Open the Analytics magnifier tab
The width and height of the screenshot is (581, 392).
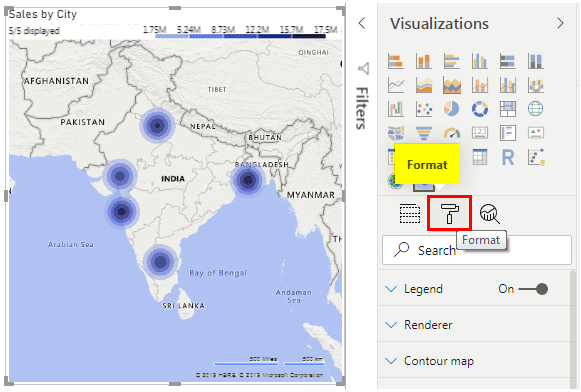tap(489, 213)
